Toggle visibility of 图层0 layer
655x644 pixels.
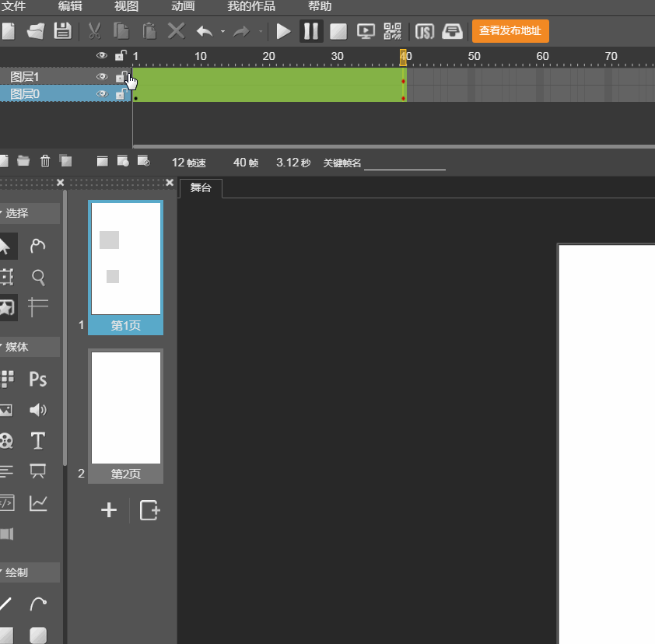101,94
